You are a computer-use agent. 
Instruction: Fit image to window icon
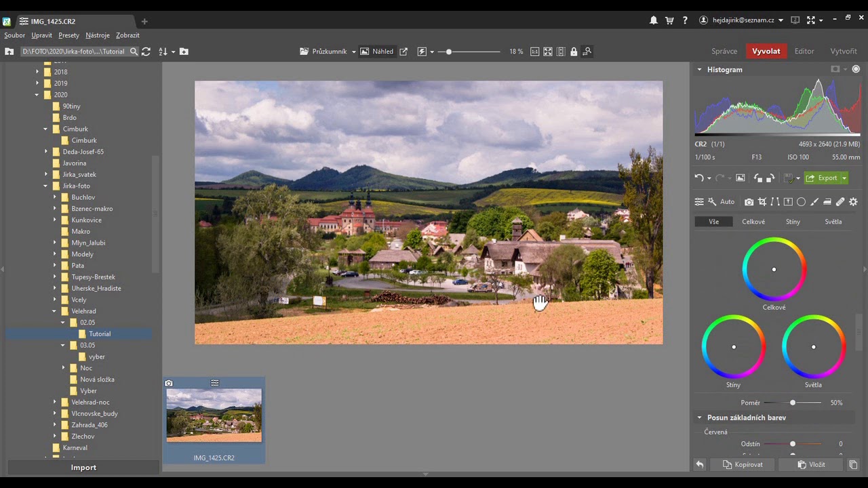click(548, 52)
